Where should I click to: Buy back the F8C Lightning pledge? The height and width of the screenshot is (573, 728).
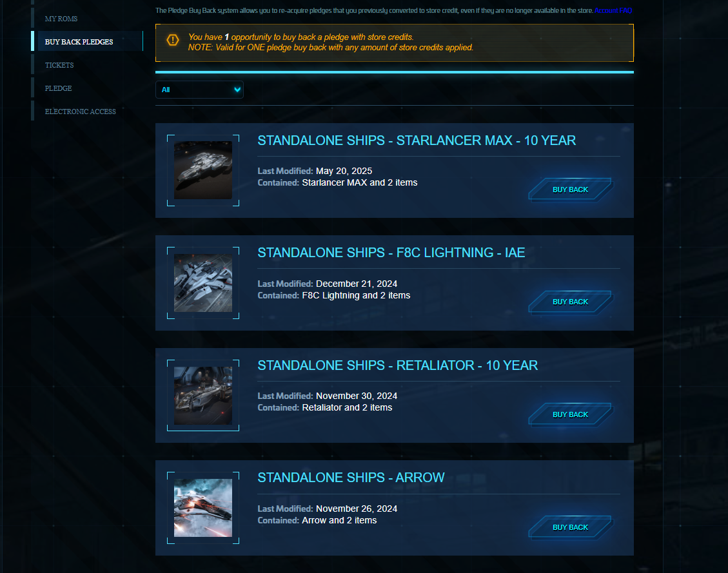pyautogui.click(x=571, y=302)
